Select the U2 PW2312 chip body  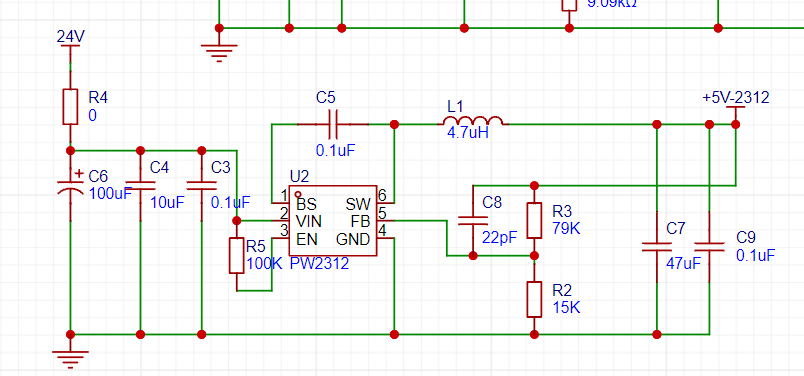pos(333,221)
